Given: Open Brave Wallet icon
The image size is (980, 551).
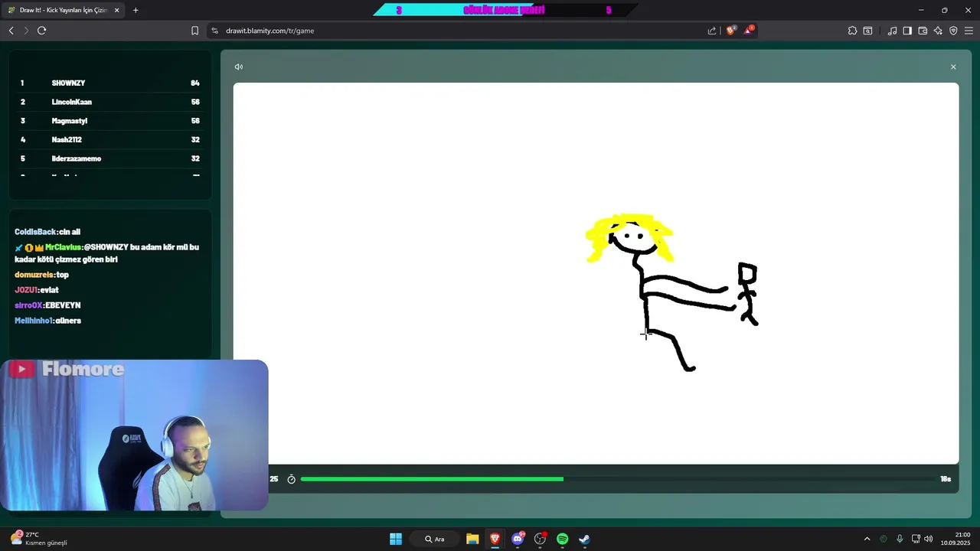Looking at the screenshot, I should (x=923, y=31).
